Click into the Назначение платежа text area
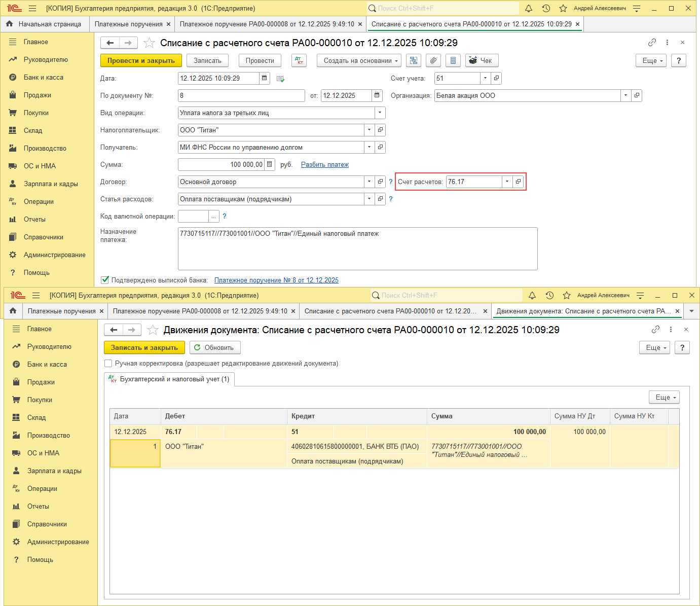The image size is (700, 606). point(357,248)
